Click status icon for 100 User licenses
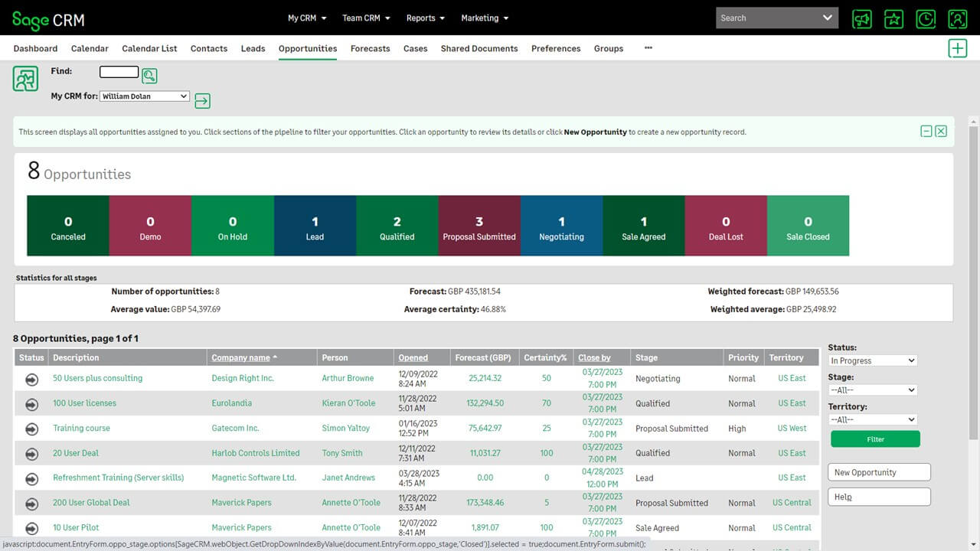This screenshot has height=551, width=980. tap(31, 403)
